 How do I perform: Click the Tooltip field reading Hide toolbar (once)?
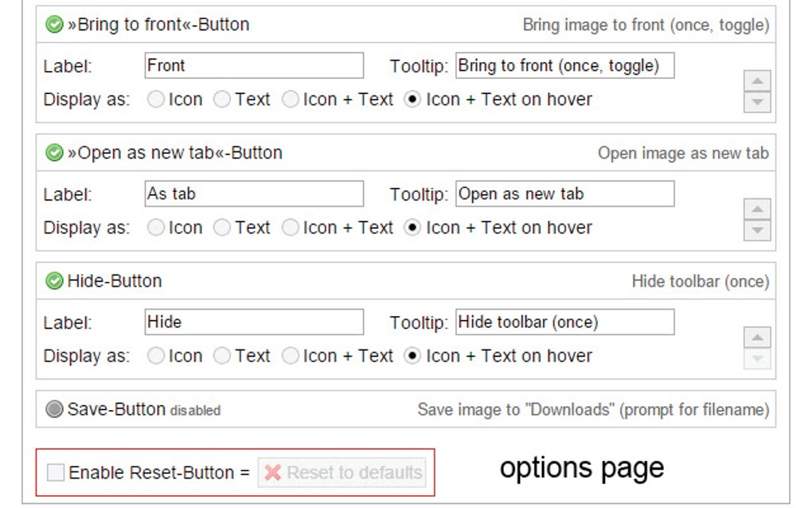point(564,321)
